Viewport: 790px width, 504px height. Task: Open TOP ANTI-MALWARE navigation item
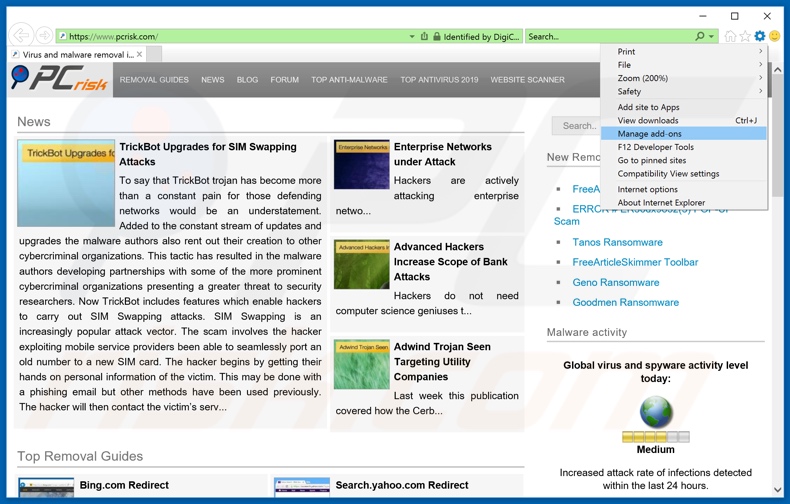349,80
